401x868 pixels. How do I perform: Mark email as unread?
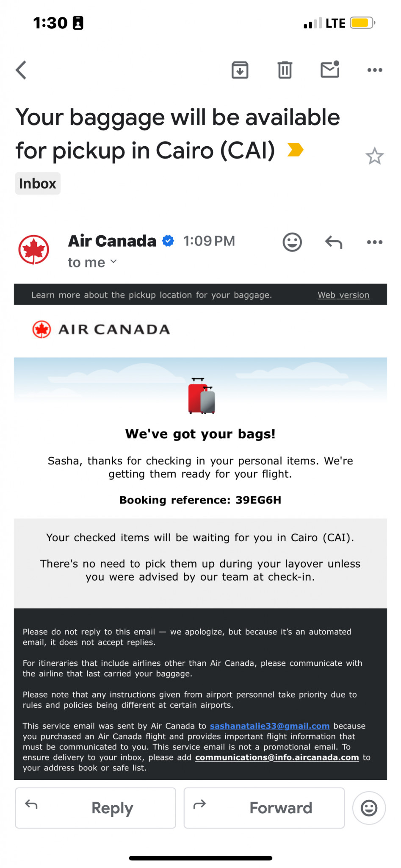pos(330,70)
